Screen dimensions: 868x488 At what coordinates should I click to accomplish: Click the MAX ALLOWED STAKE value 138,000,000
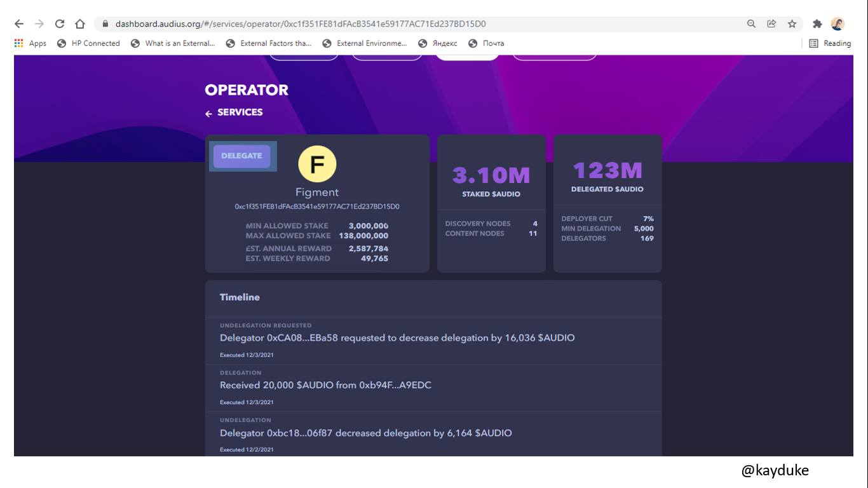363,236
